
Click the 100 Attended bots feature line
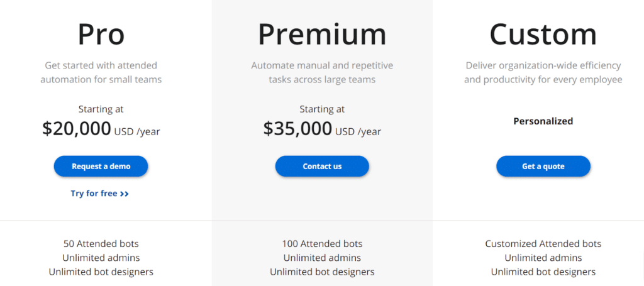point(322,244)
